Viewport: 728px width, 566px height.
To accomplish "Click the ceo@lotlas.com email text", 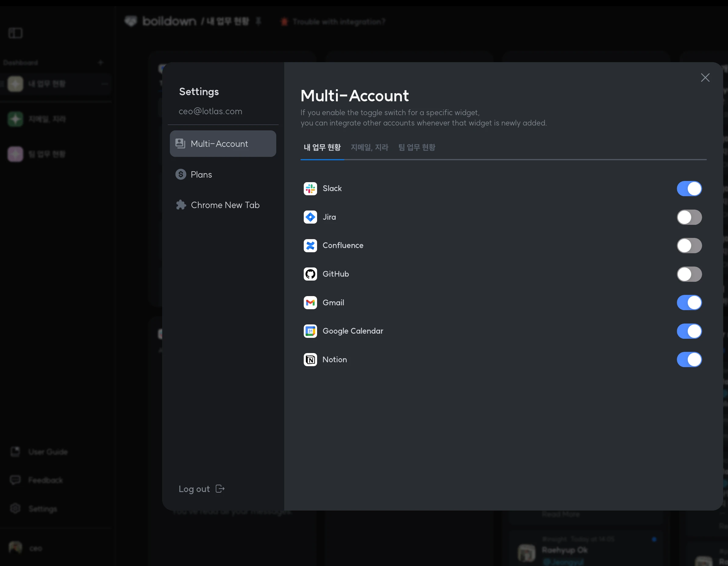I will [x=210, y=111].
